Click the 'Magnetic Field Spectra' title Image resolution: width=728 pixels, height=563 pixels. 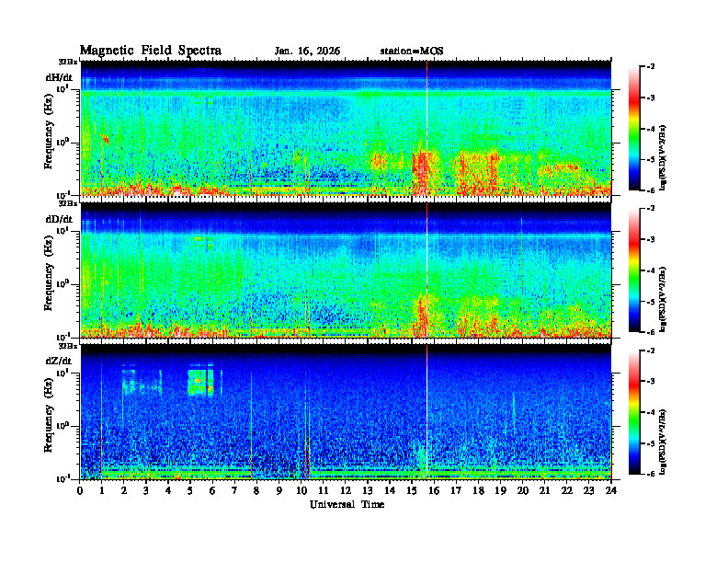click(x=151, y=51)
